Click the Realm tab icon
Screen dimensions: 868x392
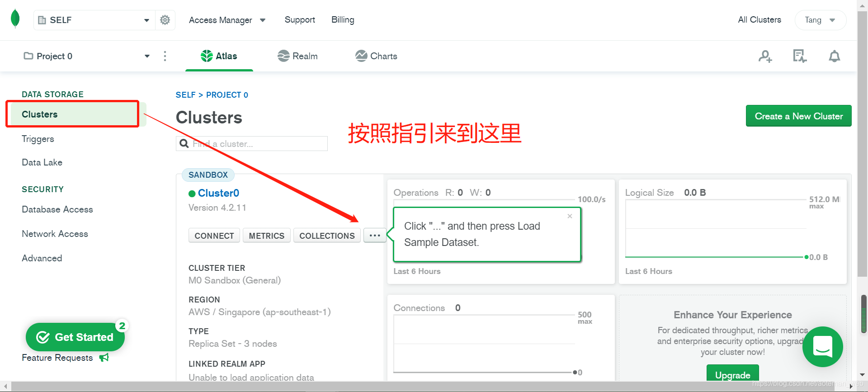283,56
